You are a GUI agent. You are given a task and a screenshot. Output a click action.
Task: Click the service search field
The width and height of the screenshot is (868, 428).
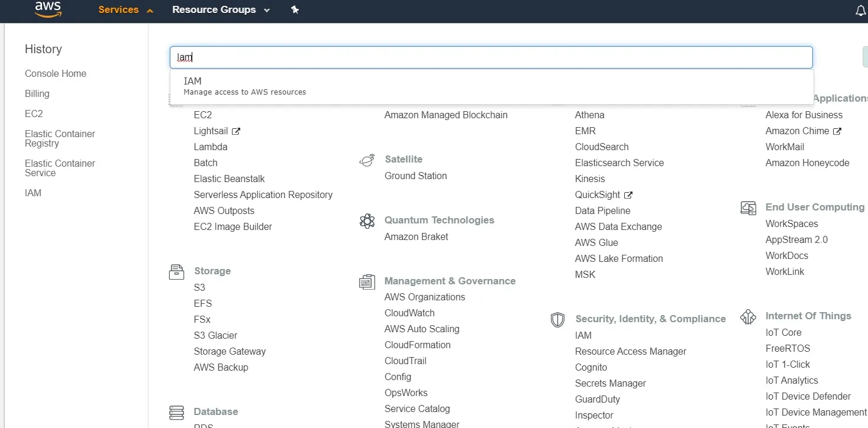(x=491, y=57)
